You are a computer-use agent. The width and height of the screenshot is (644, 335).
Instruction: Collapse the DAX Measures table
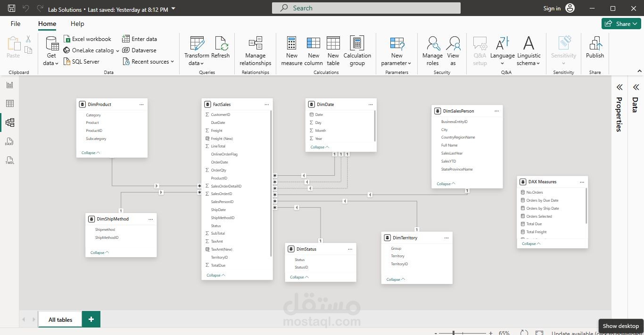tap(531, 244)
